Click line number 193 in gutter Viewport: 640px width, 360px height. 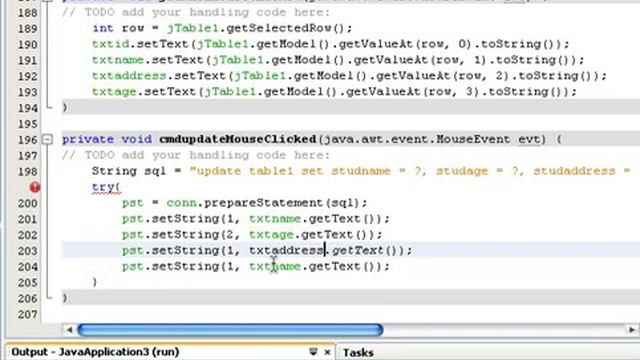[27, 92]
